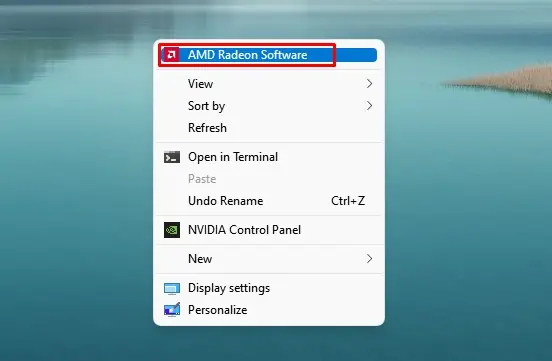Select the Sort by menu entry
This screenshot has width=552, height=361.
pos(269,106)
